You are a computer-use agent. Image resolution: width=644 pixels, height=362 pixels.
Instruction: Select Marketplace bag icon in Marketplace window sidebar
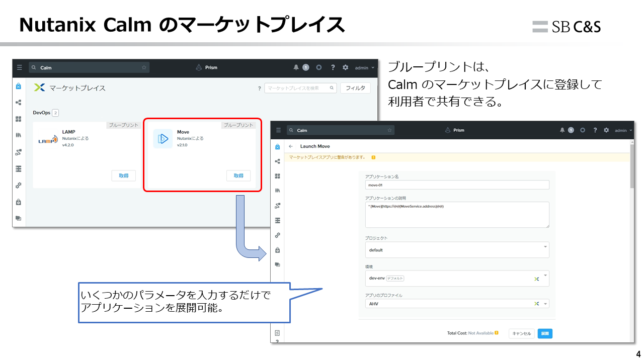tap(19, 86)
